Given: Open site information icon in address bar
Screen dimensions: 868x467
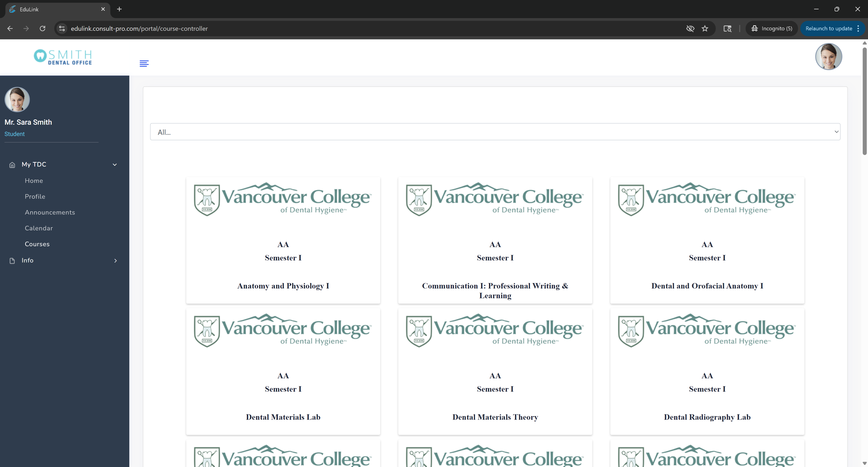Looking at the screenshot, I should tap(62, 29).
